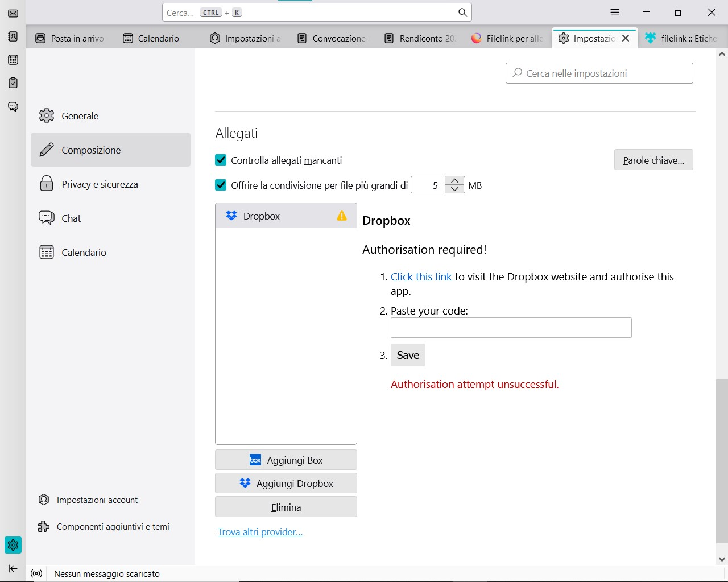Select Dropbox in the provider list

pos(286,216)
